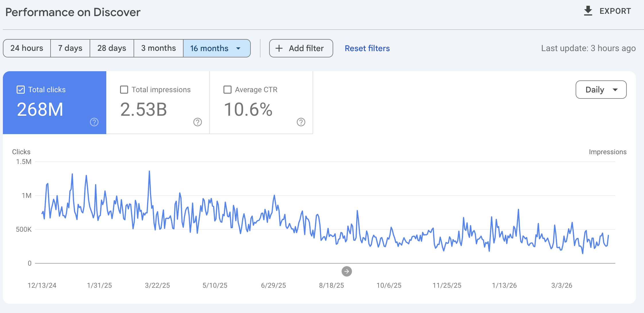This screenshot has width=644, height=313.
Task: Click the plus icon next to Add filter
Action: (x=279, y=48)
